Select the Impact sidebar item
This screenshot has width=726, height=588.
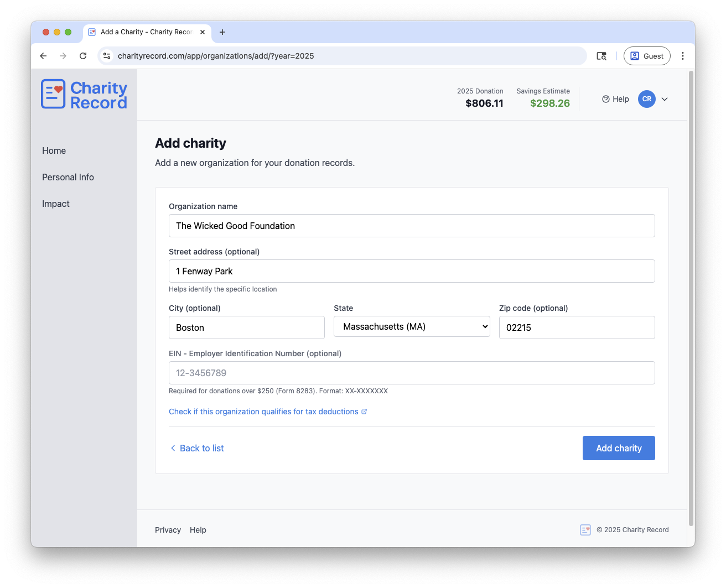(x=55, y=204)
